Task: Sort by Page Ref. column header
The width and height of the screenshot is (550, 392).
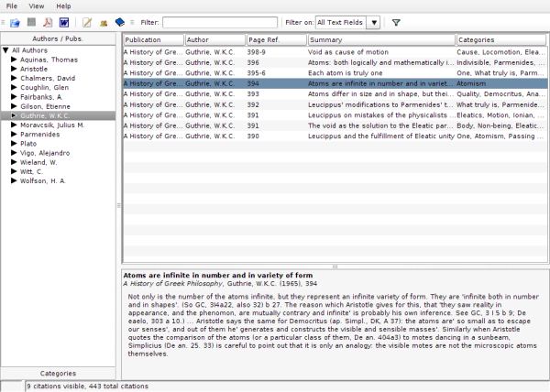Action: 276,40
